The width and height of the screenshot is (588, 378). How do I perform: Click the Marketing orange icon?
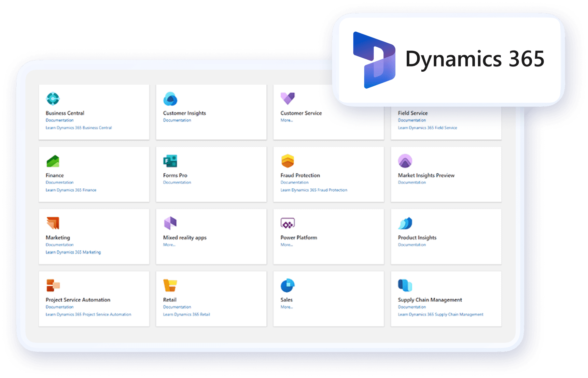pos(53,223)
